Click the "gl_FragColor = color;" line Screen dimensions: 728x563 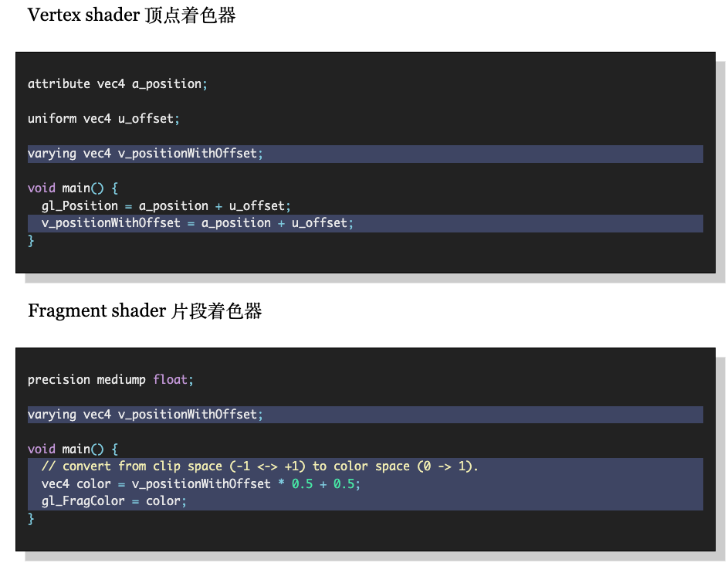[114, 501]
